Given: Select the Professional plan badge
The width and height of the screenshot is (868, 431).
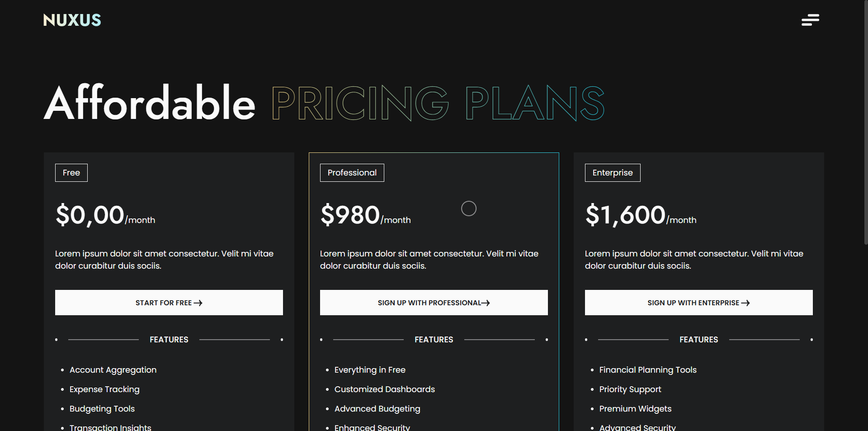Looking at the screenshot, I should point(352,173).
